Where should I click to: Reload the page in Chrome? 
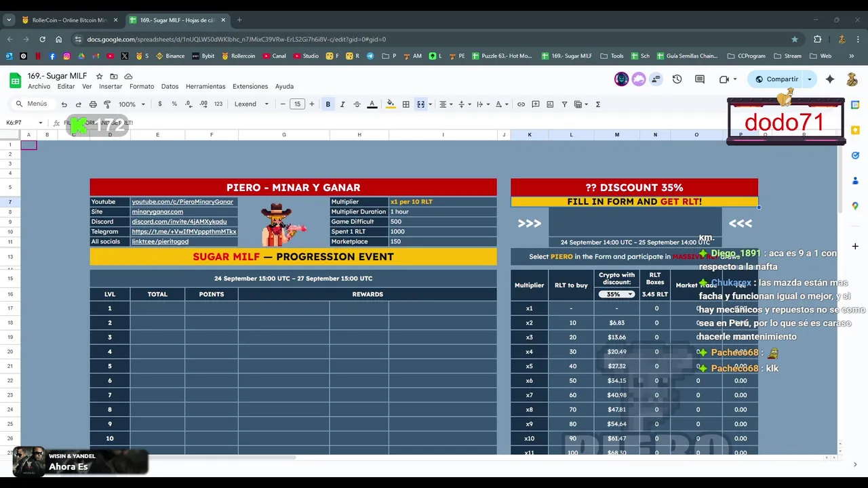tap(42, 39)
